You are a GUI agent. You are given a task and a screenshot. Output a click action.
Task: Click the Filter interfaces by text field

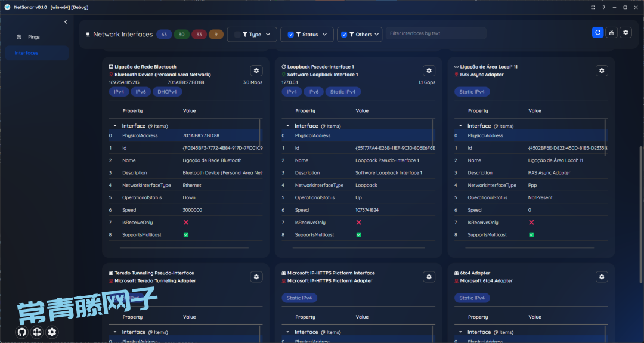coord(435,33)
